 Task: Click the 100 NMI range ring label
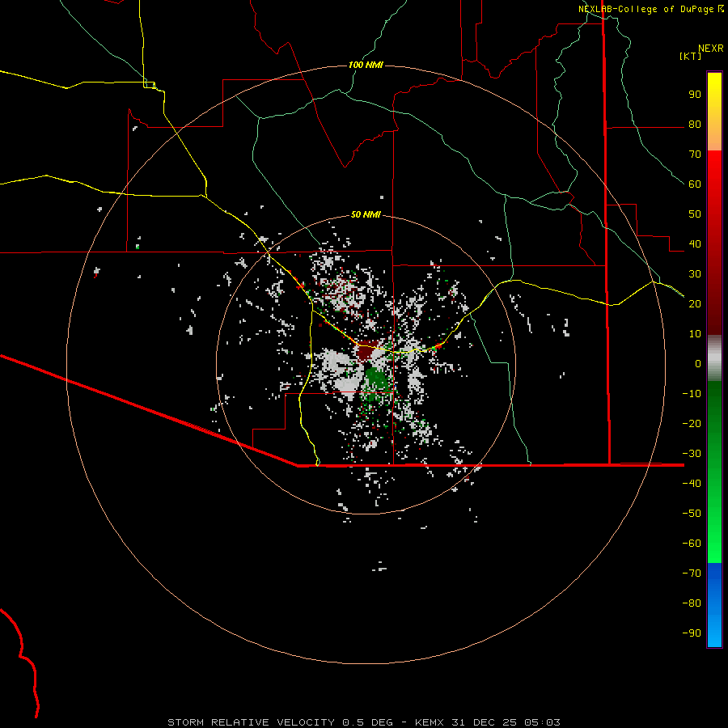click(366, 65)
